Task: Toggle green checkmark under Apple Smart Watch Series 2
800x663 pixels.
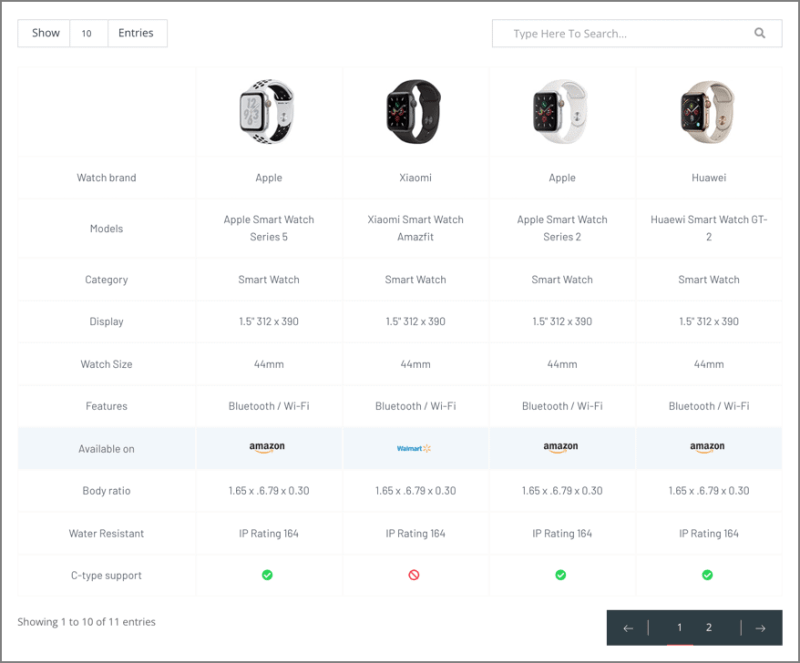Action: [x=561, y=575]
